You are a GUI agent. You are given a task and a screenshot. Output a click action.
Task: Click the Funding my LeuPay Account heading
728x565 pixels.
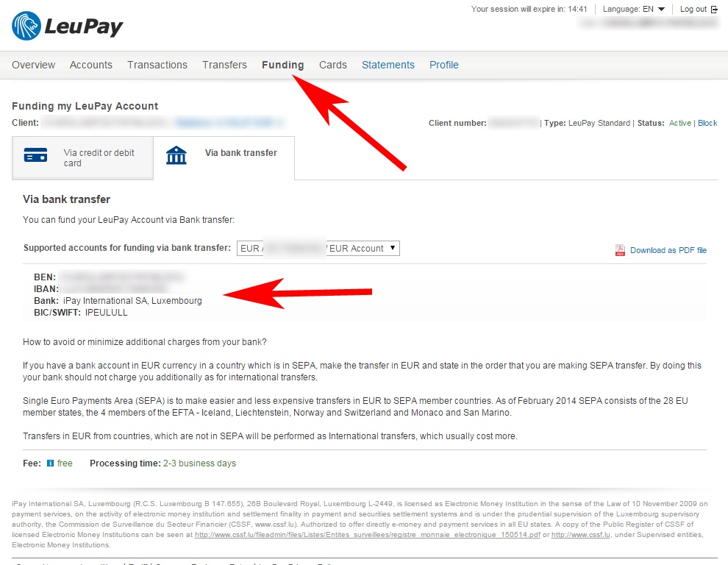85,106
